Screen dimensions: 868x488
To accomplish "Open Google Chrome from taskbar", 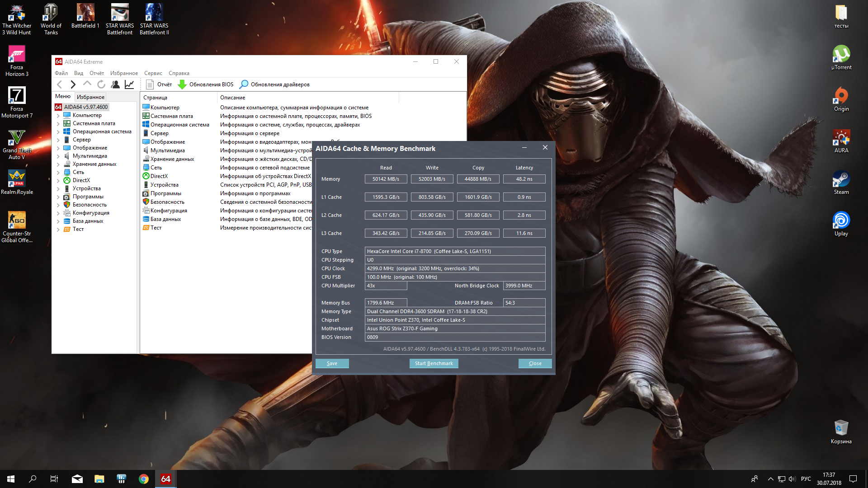I will (x=144, y=479).
